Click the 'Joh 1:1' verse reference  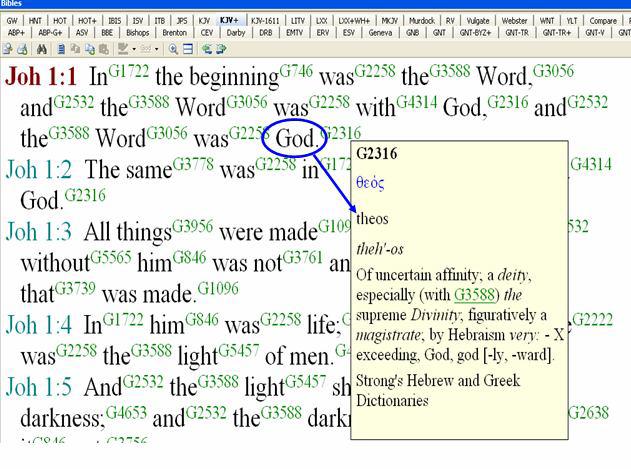41,76
